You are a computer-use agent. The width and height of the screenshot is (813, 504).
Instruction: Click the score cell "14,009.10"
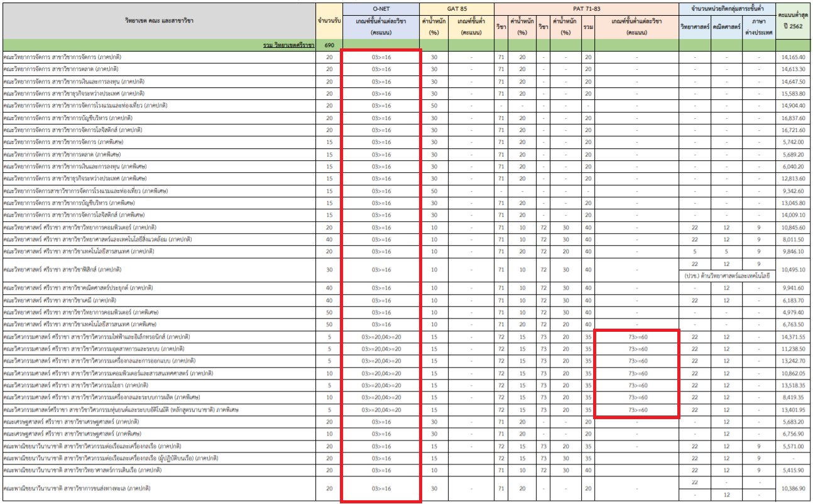click(793, 215)
